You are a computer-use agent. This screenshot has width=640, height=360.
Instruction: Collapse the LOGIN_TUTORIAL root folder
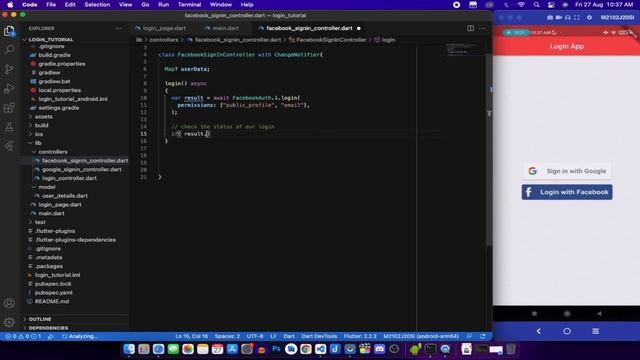pyautogui.click(x=51, y=40)
